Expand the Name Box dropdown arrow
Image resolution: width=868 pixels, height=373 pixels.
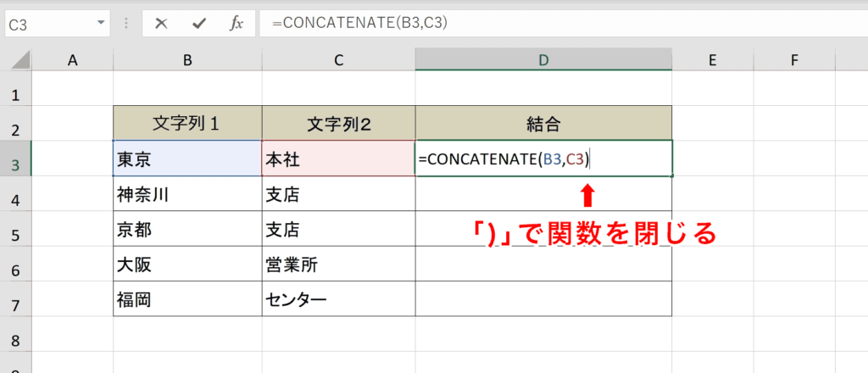(102, 24)
